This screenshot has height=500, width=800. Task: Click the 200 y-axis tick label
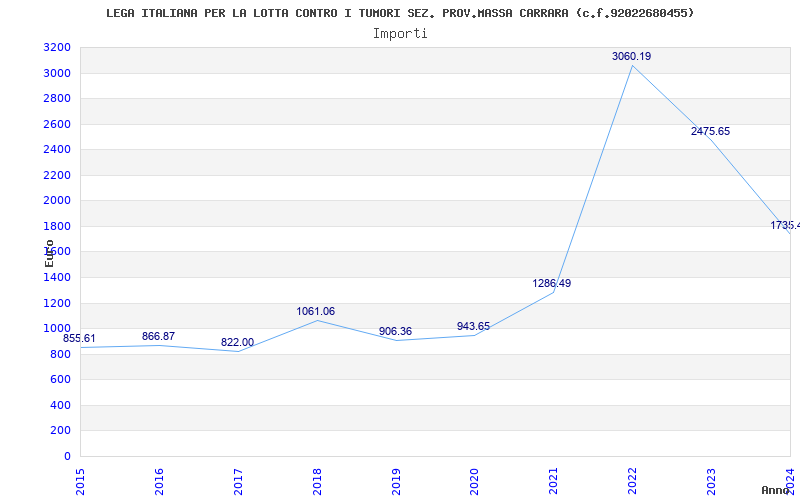(x=61, y=431)
